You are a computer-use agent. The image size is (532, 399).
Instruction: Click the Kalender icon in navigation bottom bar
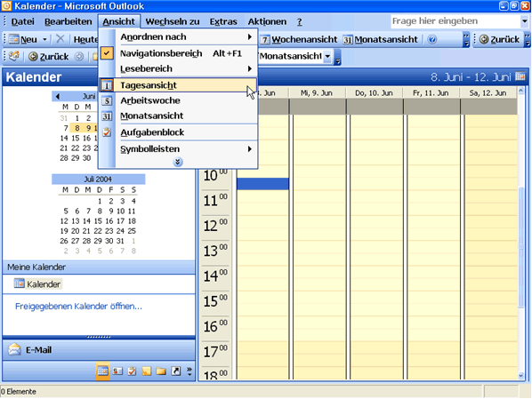coord(103,371)
